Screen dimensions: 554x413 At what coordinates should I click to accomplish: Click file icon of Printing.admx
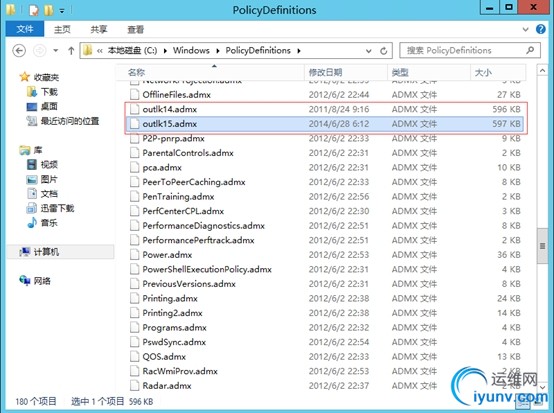pos(134,299)
